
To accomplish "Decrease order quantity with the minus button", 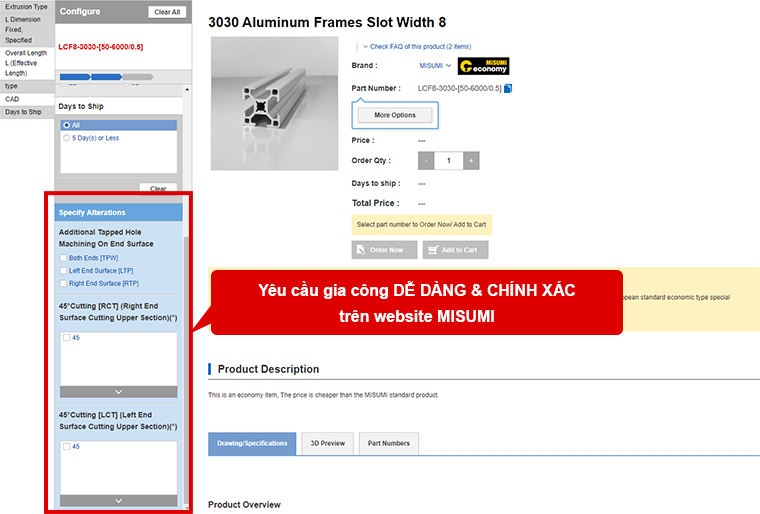I will pyautogui.click(x=426, y=160).
